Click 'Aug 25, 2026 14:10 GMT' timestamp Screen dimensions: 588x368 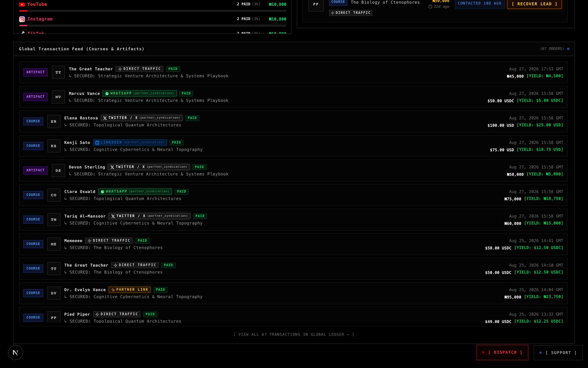[x=536, y=265]
